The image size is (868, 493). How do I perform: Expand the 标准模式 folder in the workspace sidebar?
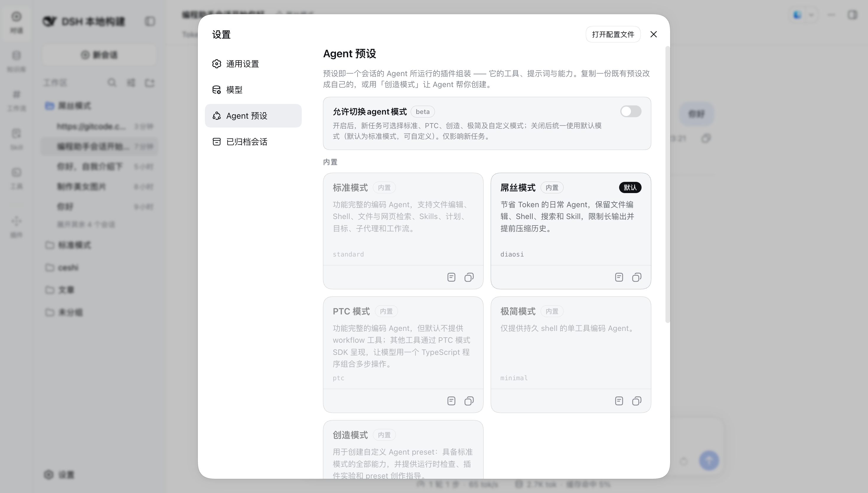pyautogui.click(x=100, y=245)
